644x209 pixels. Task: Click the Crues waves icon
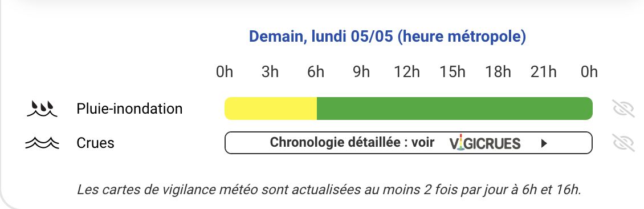point(42,143)
